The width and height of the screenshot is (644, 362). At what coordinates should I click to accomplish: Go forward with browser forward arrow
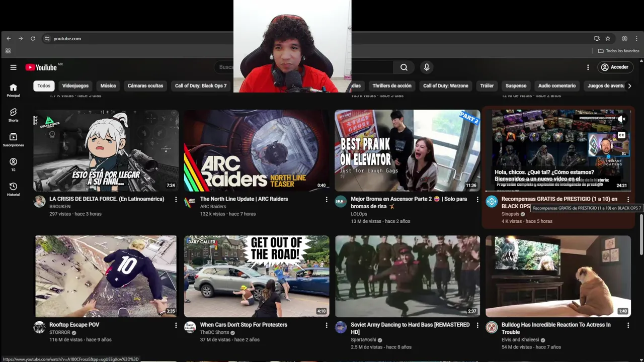pos(21,39)
